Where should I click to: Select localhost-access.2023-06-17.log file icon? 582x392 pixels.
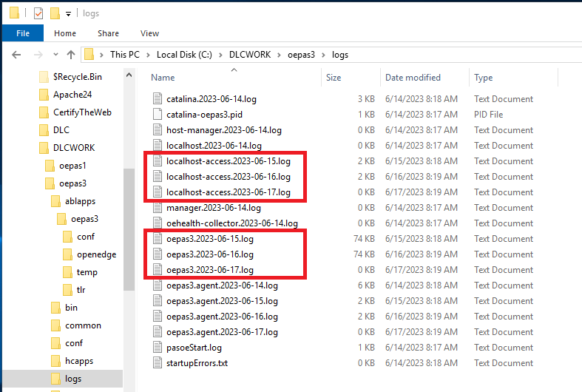pyautogui.click(x=158, y=192)
